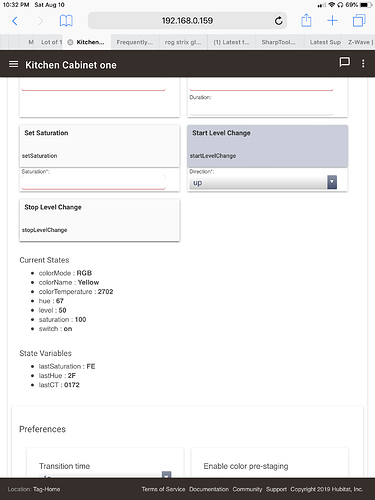
Task: Open the Safari bookmarks book icon
Action: pos(66,21)
